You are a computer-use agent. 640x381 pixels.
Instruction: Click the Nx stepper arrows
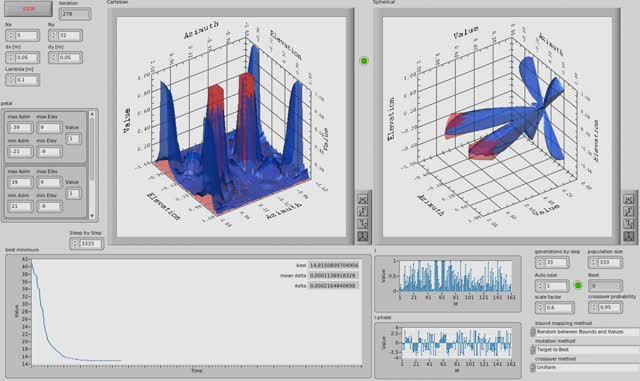pyautogui.click(x=10, y=35)
